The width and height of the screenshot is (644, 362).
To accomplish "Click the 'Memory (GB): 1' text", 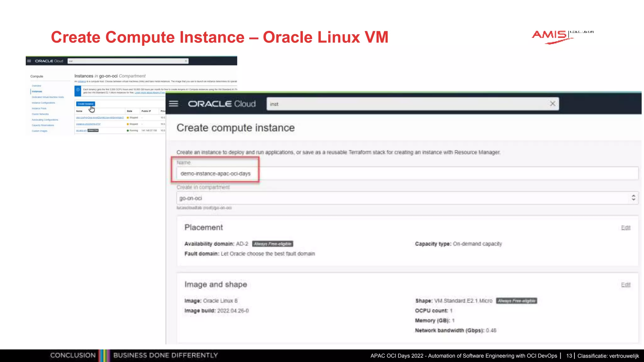I will click(435, 321).
